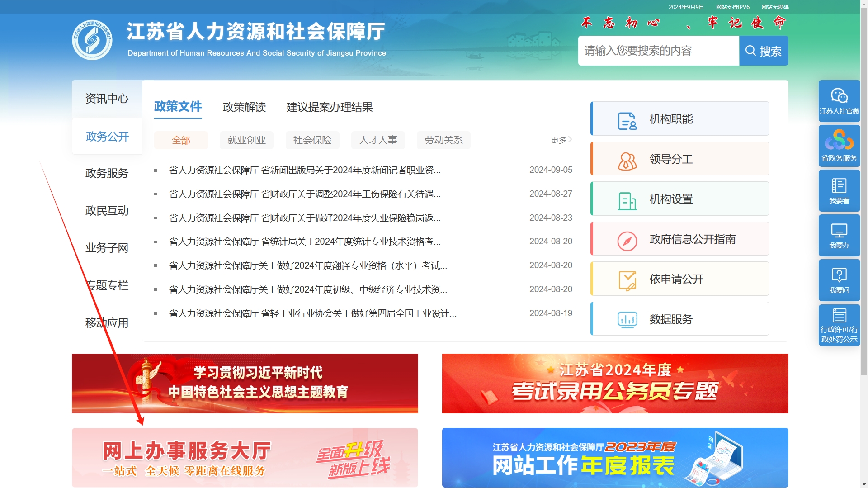Viewport: 868px width, 488px height.
Task: Click the department logo emblem
Action: [92, 40]
